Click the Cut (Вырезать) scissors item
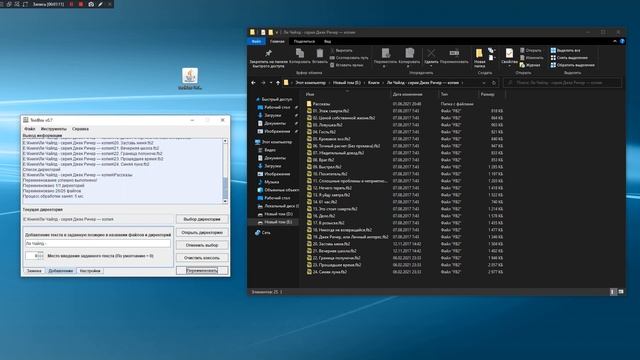640x360 pixels. tap(341, 51)
